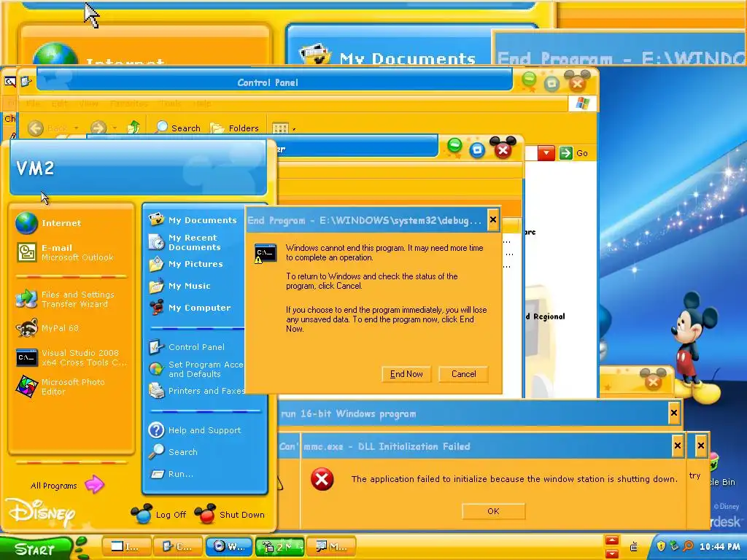Click taskbar scroll up arrow

click(x=612, y=540)
